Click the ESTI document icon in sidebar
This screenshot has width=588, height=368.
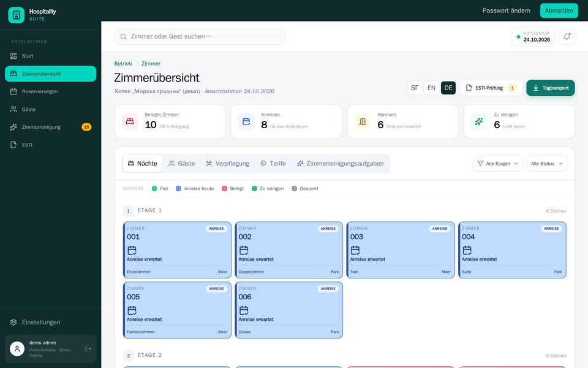(13, 145)
